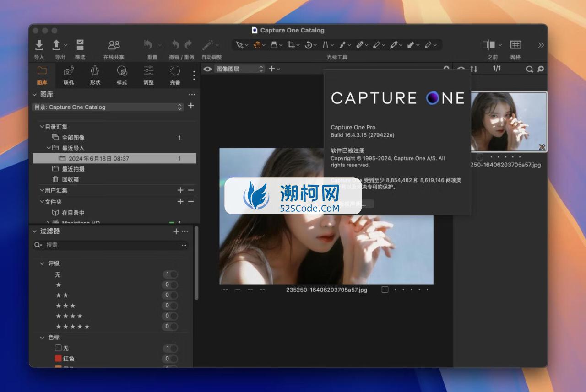This screenshot has width=586, height=392.
Task: Click the 导入 import icon
Action: click(39, 45)
